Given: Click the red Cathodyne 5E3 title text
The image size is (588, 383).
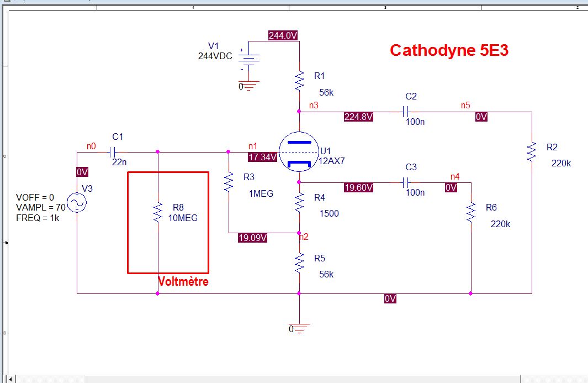Looking at the screenshot, I should [x=448, y=50].
